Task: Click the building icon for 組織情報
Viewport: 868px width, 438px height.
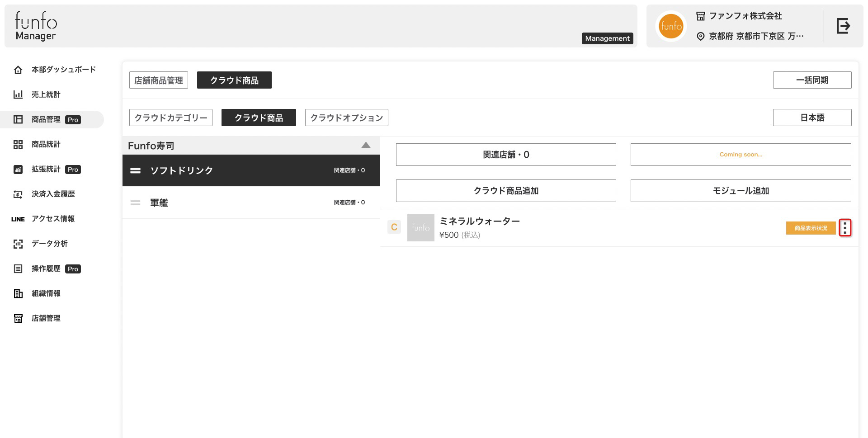Action: [18, 293]
